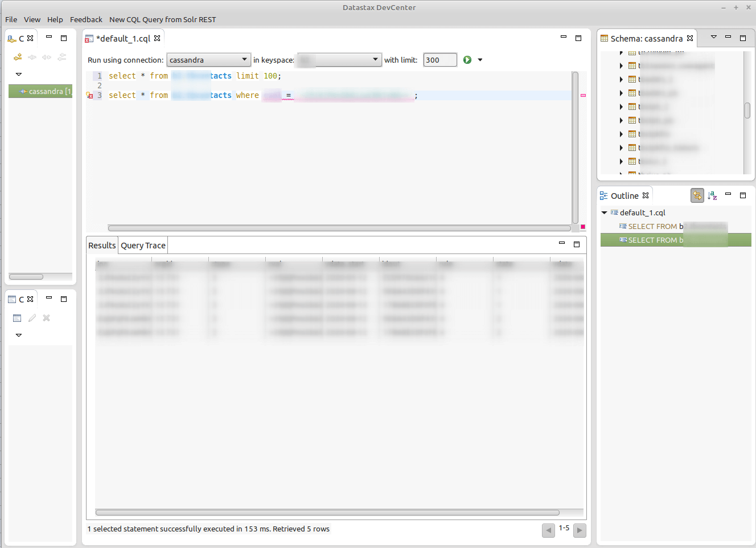Place cursor in line 1 select statement
The image size is (756, 548).
pos(195,76)
